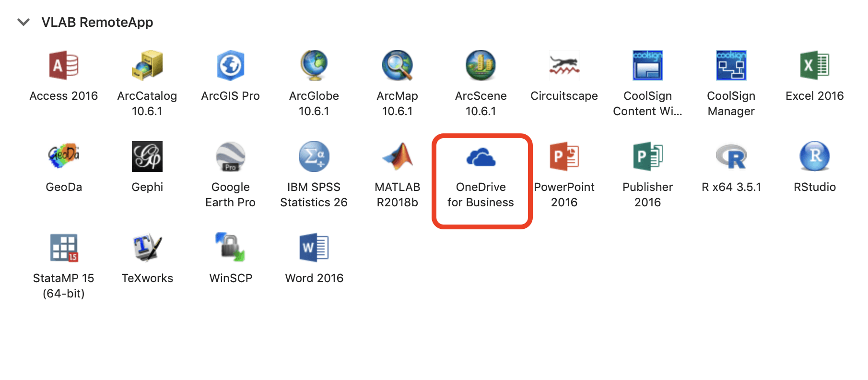Launch Word 2016 icon
The image size is (868, 380).
[314, 248]
